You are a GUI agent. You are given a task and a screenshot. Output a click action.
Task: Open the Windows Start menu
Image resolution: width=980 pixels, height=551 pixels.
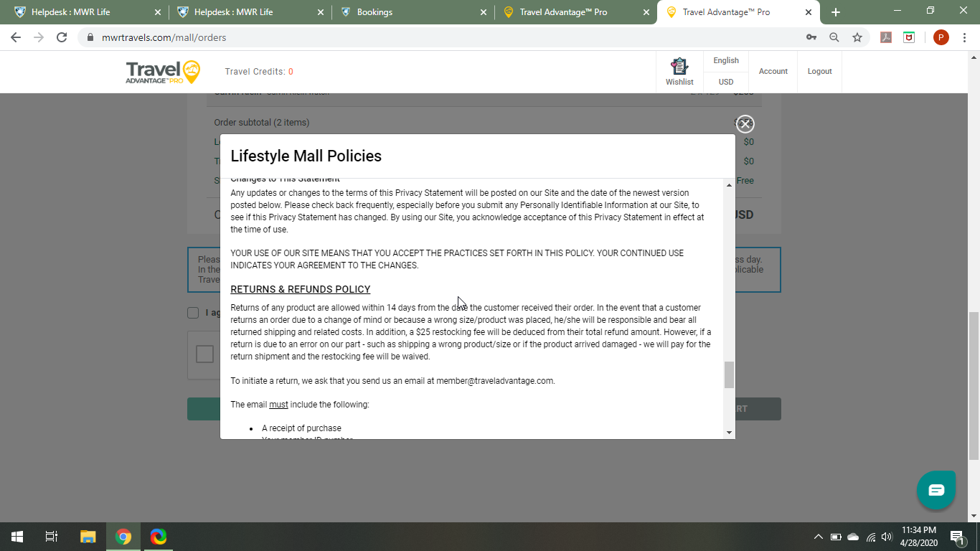17,537
